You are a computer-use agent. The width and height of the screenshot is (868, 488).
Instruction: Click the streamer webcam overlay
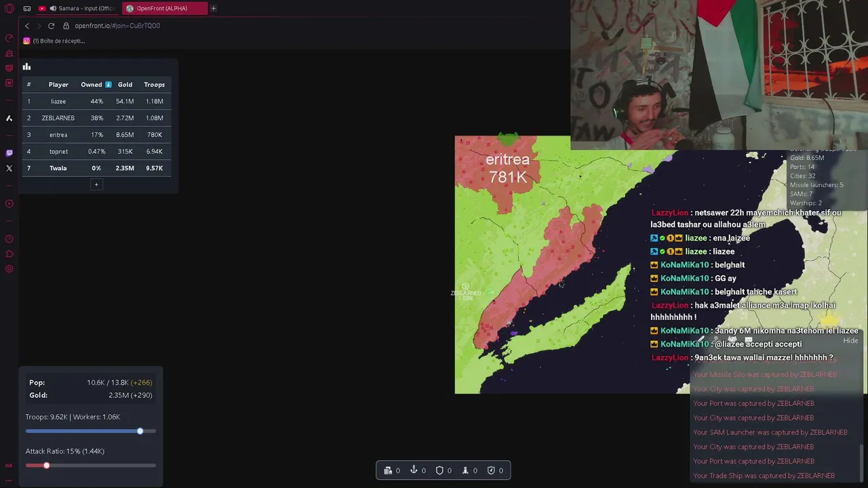click(x=719, y=75)
